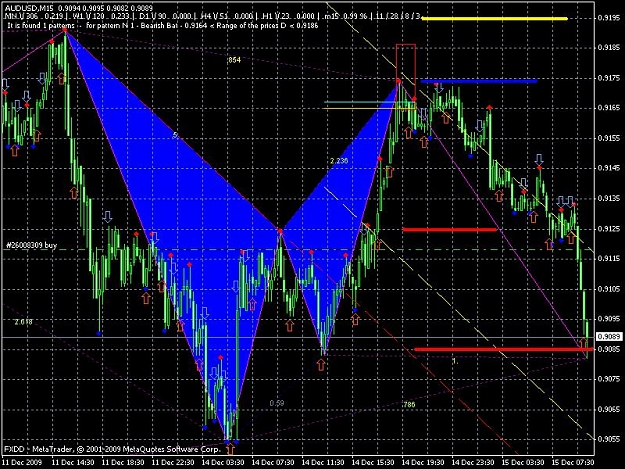625x469 pixels.
Task: Click the '11 Dec 18:30' time axis label
Action: pyautogui.click(x=123, y=462)
